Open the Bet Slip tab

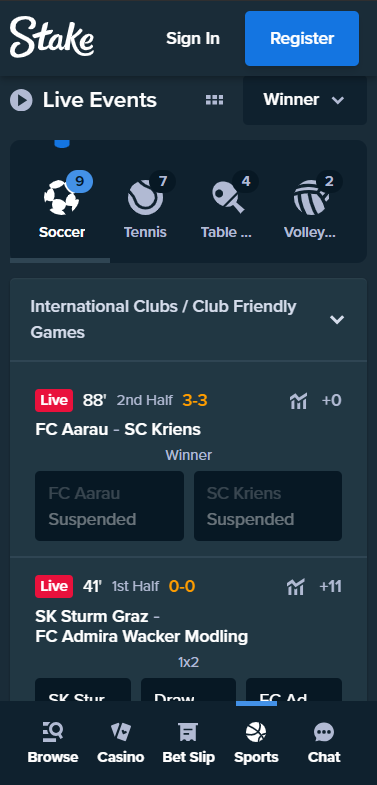click(188, 742)
